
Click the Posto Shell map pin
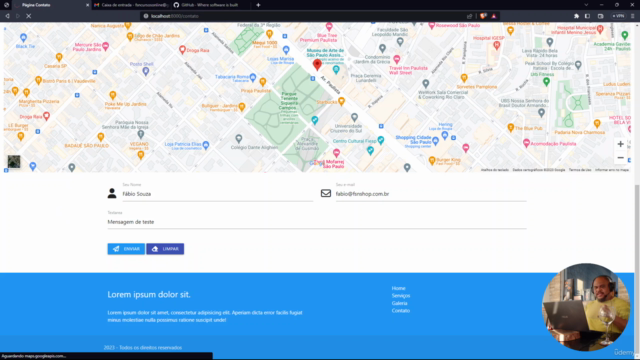[x=146, y=71]
